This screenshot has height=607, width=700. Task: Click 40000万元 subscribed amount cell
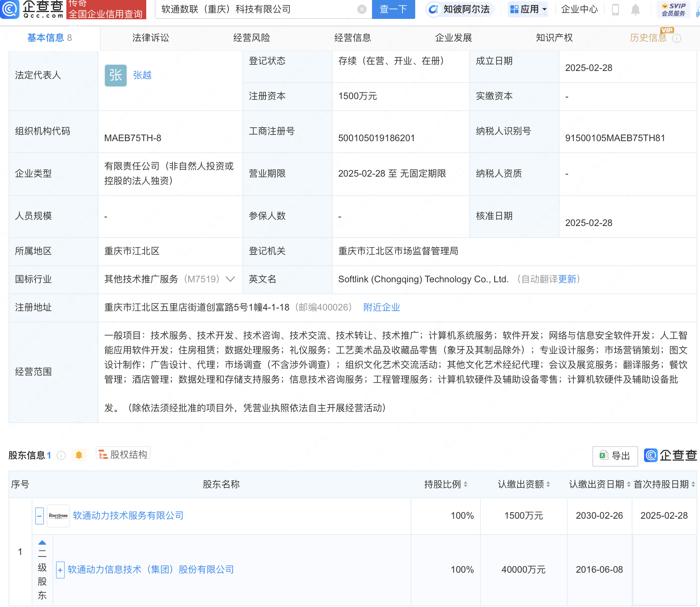524,570
